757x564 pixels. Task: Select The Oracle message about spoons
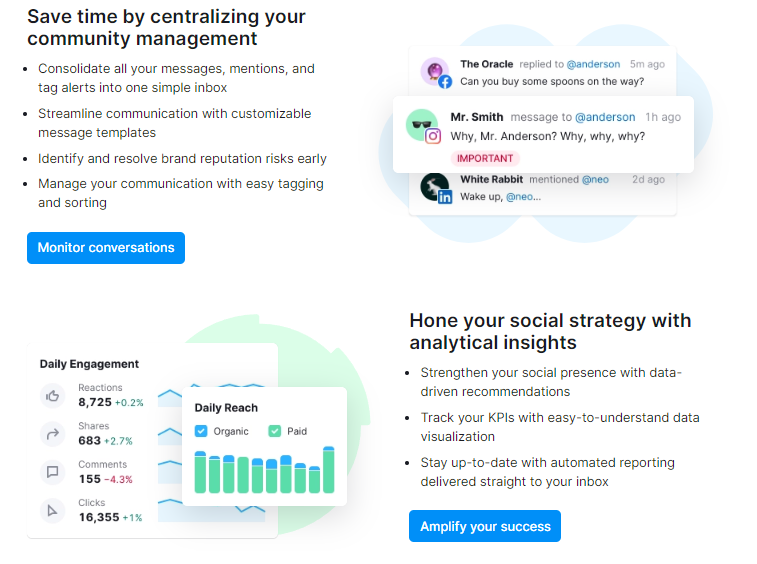point(542,72)
